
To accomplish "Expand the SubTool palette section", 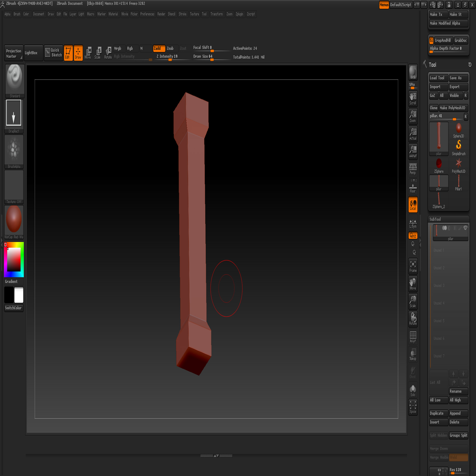I will pyautogui.click(x=435, y=219).
